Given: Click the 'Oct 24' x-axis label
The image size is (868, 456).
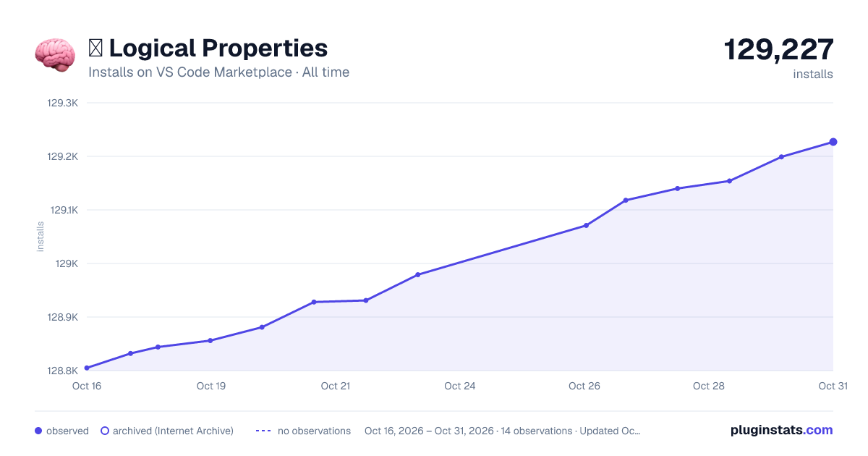Looking at the screenshot, I should coord(460,386).
